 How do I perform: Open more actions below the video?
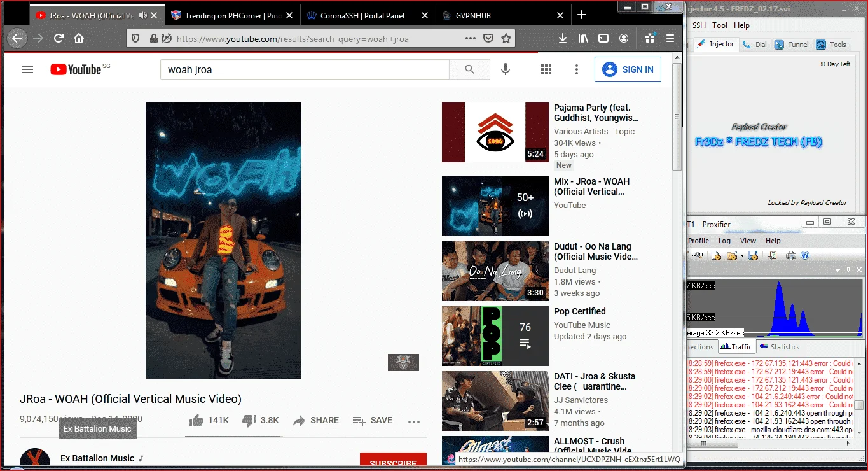pyautogui.click(x=414, y=421)
